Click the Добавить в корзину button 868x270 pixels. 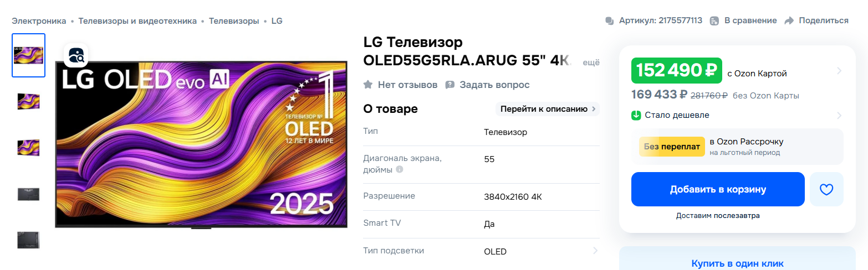click(x=718, y=189)
